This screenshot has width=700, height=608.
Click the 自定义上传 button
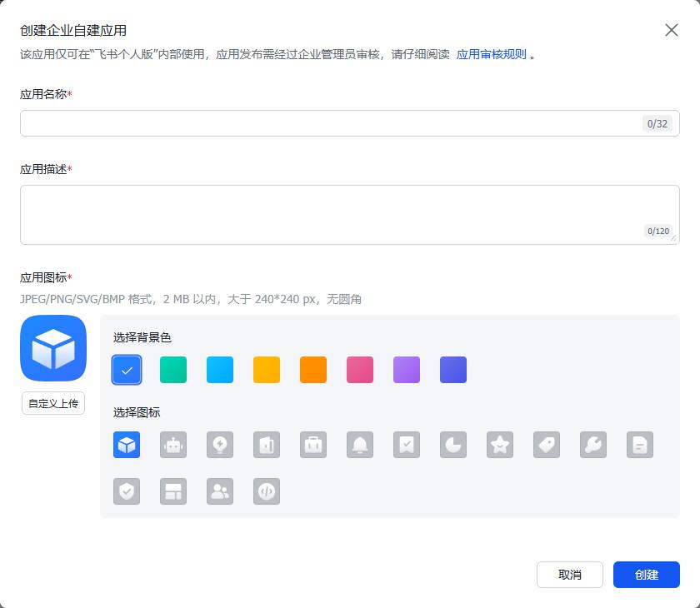[53, 403]
